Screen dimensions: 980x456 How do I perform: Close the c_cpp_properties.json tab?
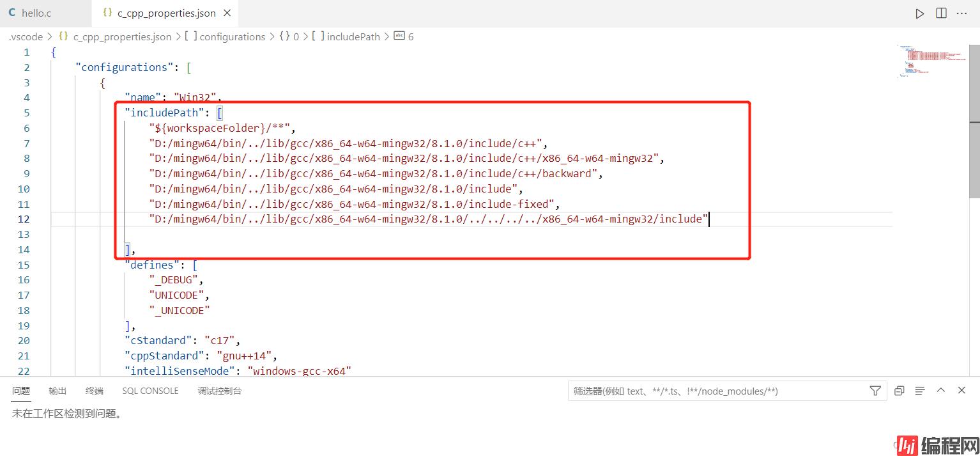(x=227, y=13)
